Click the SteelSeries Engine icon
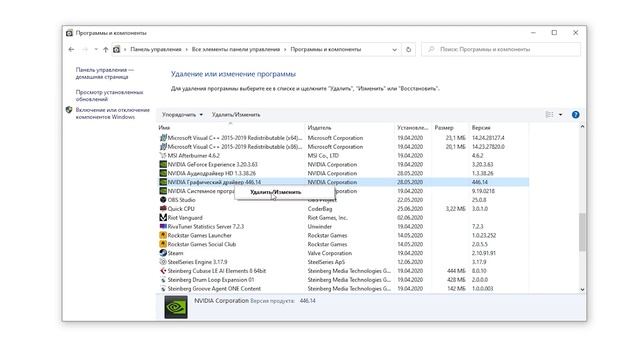 [163, 262]
